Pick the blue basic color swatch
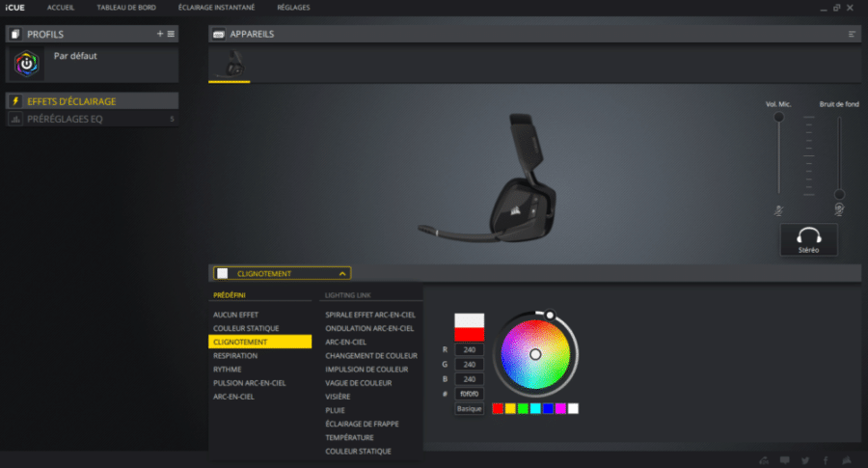 coord(548,408)
